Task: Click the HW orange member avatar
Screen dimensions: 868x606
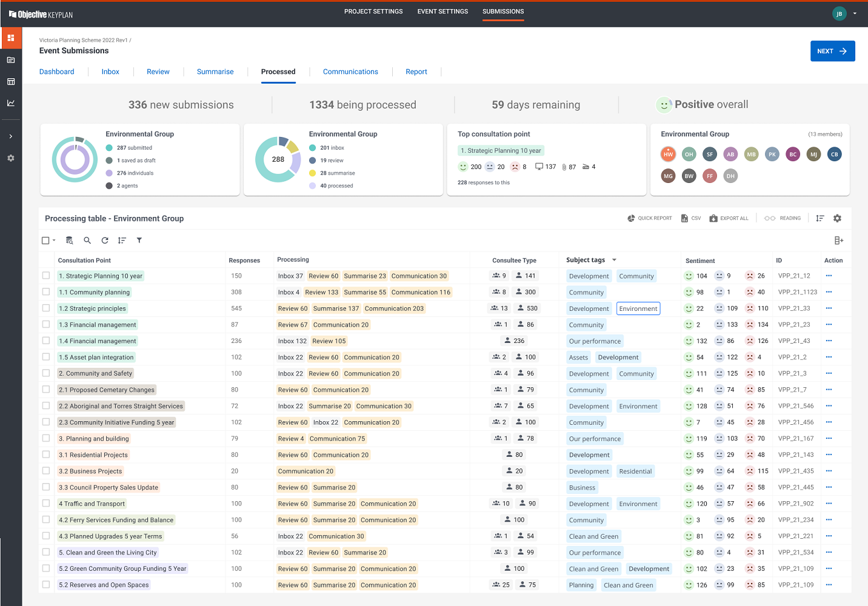Action: pos(668,154)
